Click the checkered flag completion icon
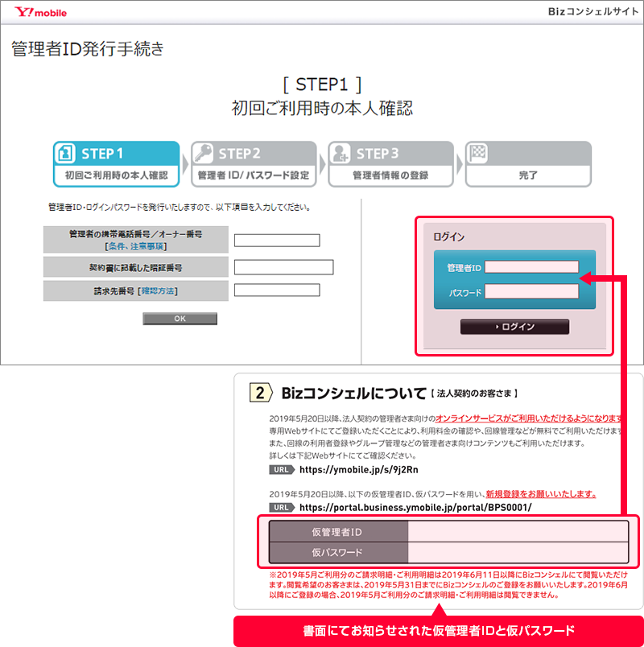The image size is (644, 647). pos(478,154)
